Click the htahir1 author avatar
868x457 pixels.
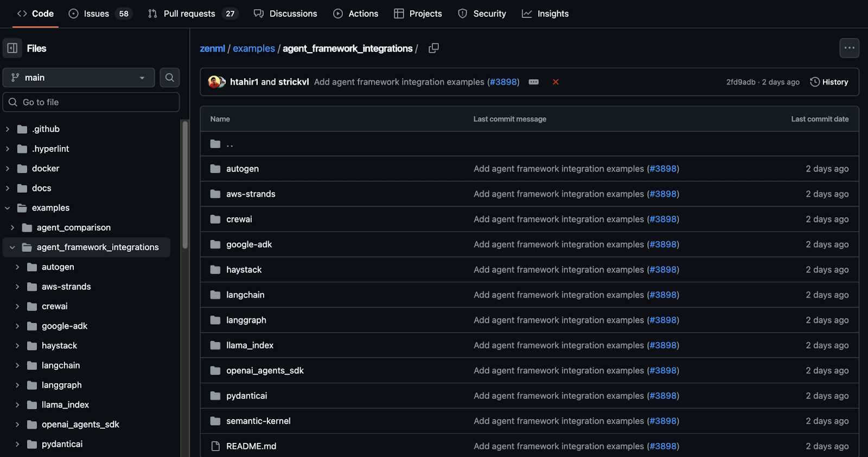[x=214, y=82]
